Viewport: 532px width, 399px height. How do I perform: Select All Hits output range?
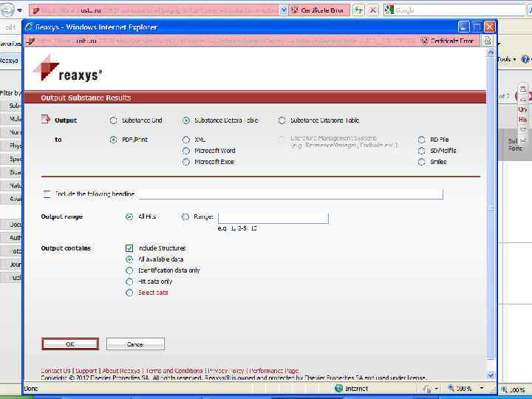point(129,216)
